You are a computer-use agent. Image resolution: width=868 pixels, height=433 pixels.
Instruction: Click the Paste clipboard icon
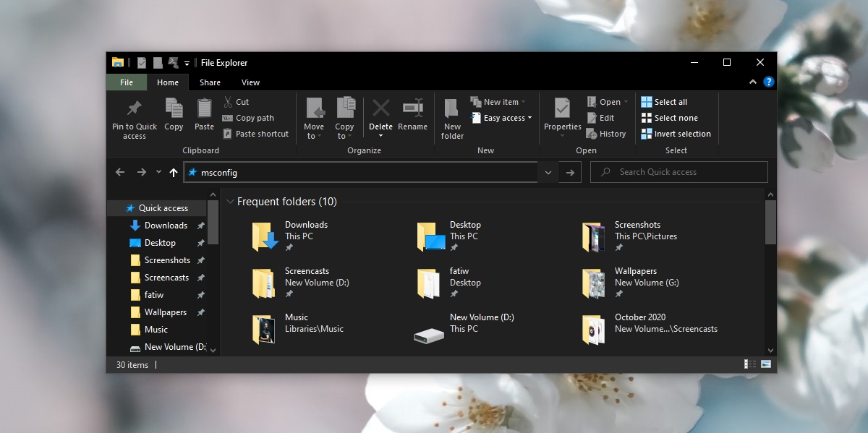point(204,108)
